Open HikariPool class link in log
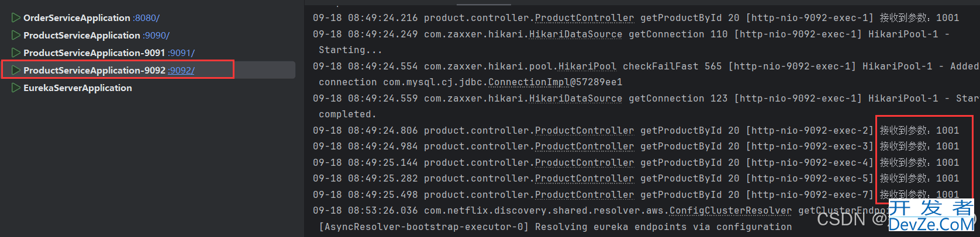Viewport: 980px width, 237px height. (587, 67)
